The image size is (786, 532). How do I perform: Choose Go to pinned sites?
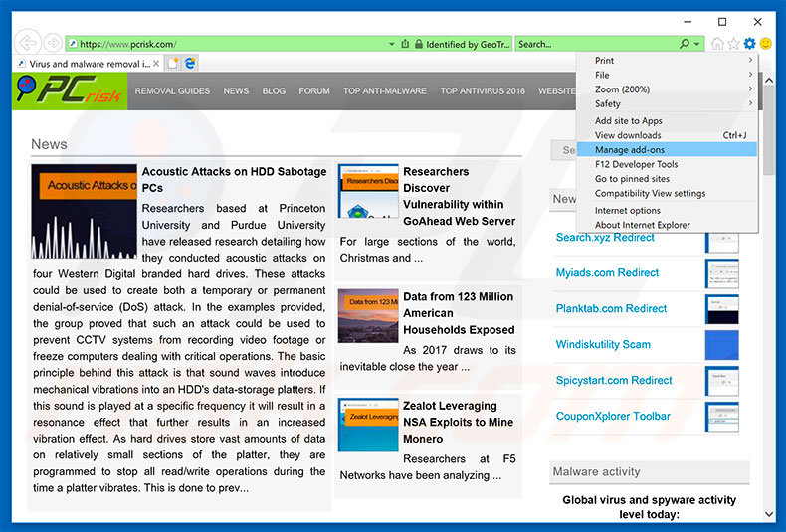(x=667, y=179)
